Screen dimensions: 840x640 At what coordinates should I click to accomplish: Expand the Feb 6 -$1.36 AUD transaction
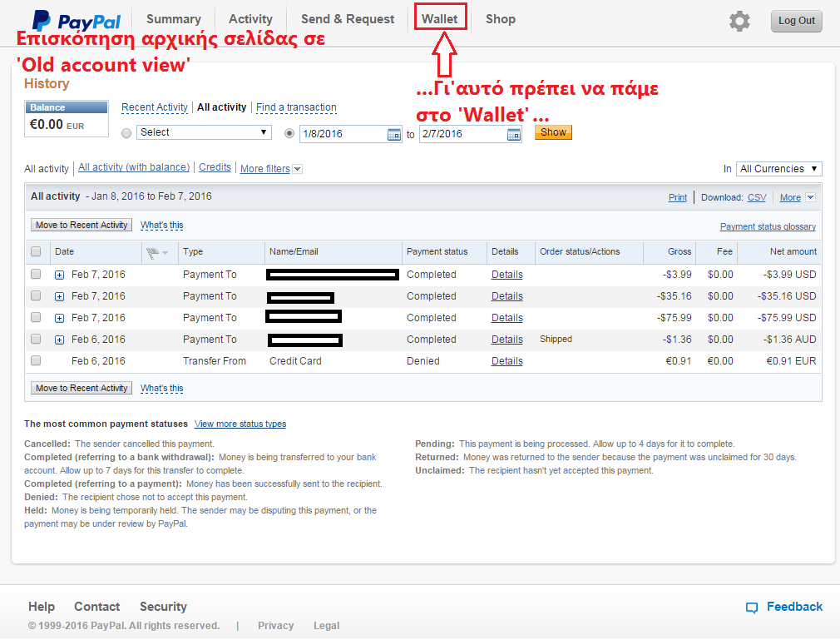click(59, 340)
